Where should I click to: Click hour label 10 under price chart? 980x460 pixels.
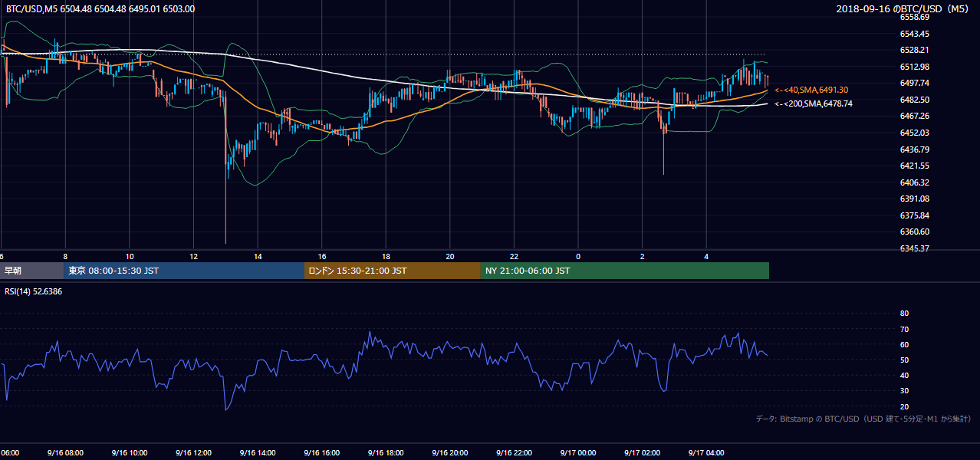pos(130,256)
